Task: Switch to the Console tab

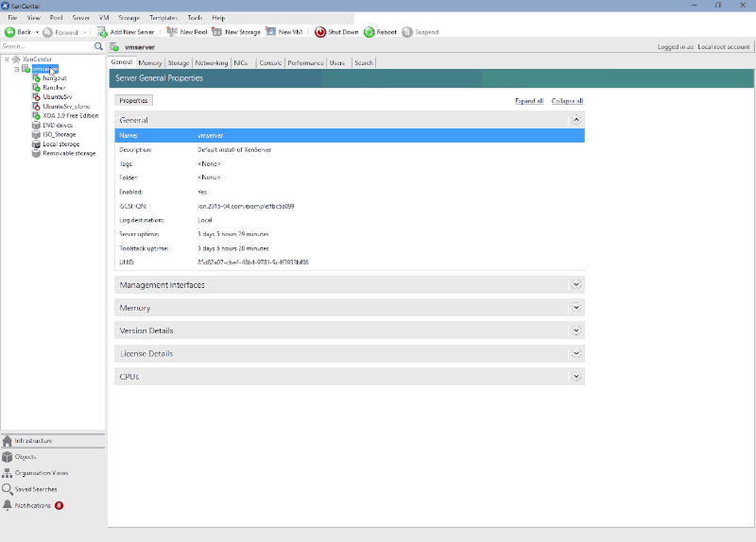Action: [x=270, y=62]
